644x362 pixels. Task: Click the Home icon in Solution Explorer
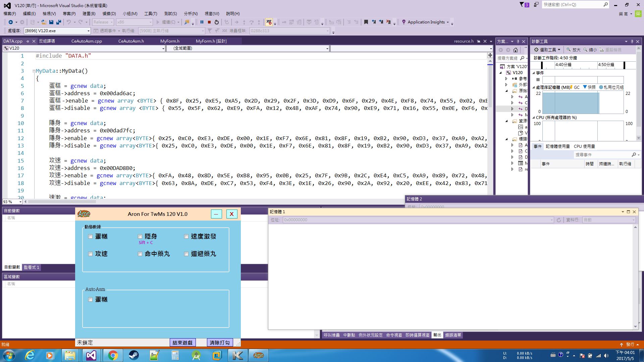[x=516, y=50]
